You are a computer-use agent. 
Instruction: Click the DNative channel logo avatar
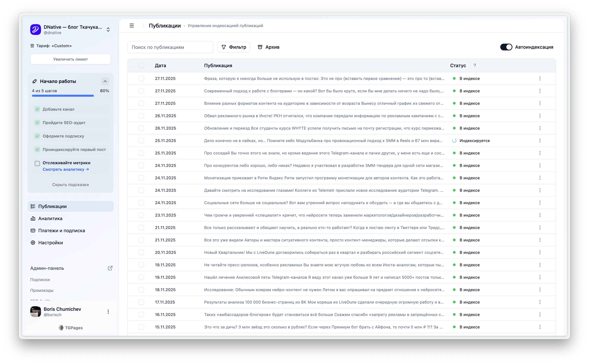(x=36, y=29)
